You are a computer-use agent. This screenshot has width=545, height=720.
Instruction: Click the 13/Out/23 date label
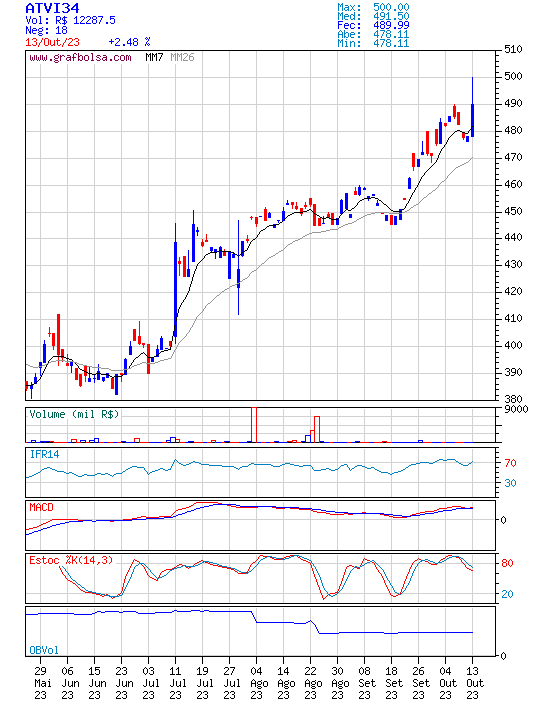pos(52,42)
